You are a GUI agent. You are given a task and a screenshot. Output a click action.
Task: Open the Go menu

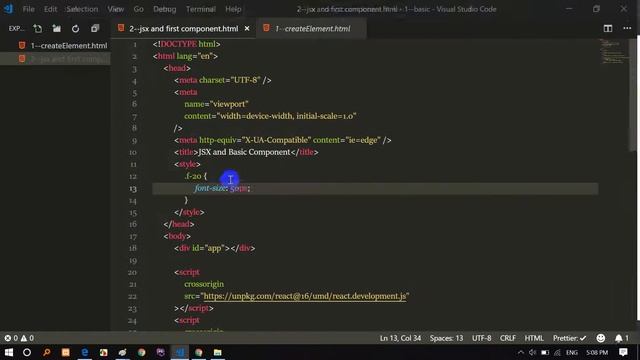(138, 9)
